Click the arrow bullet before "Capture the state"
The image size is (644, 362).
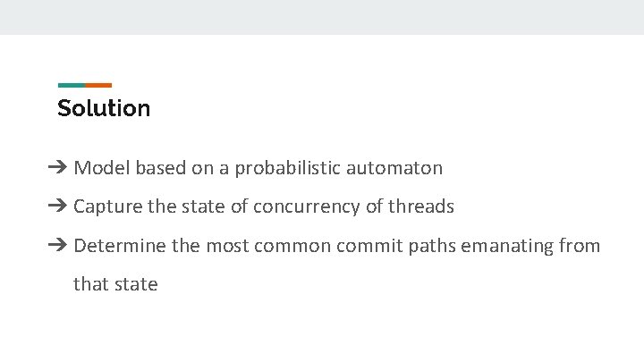57,206
